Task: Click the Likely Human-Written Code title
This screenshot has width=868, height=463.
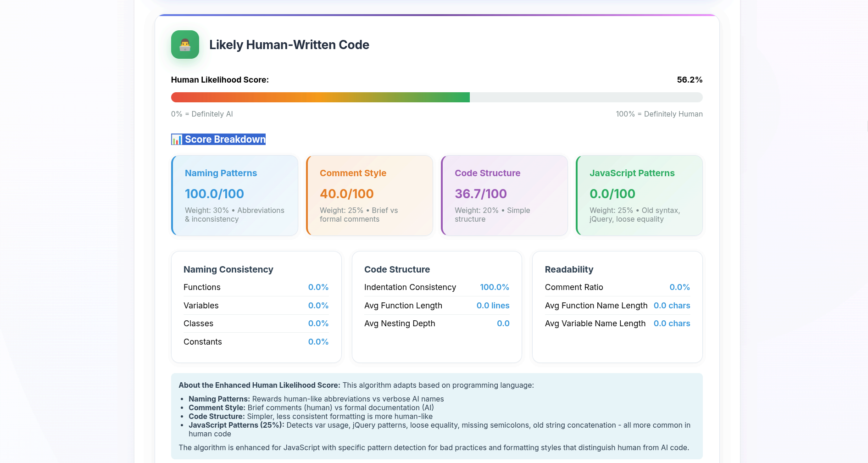Action: coord(289,45)
